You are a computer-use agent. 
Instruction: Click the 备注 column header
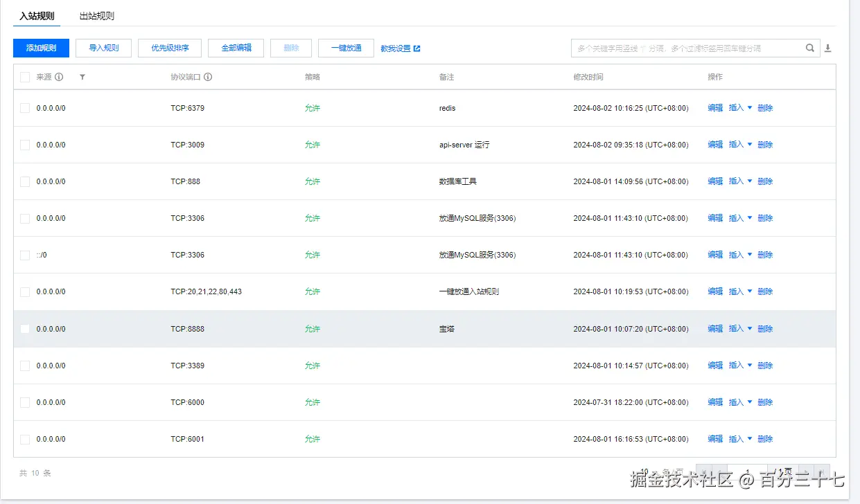coord(446,77)
